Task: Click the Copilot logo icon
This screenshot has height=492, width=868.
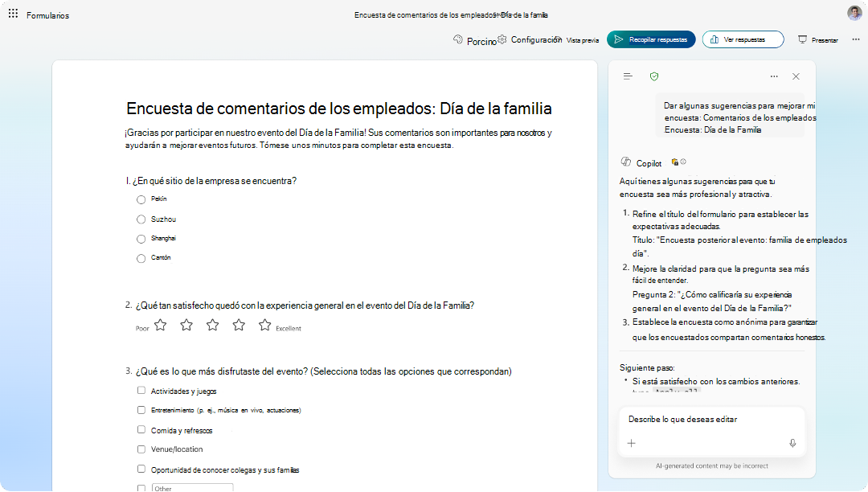Action: click(x=626, y=162)
